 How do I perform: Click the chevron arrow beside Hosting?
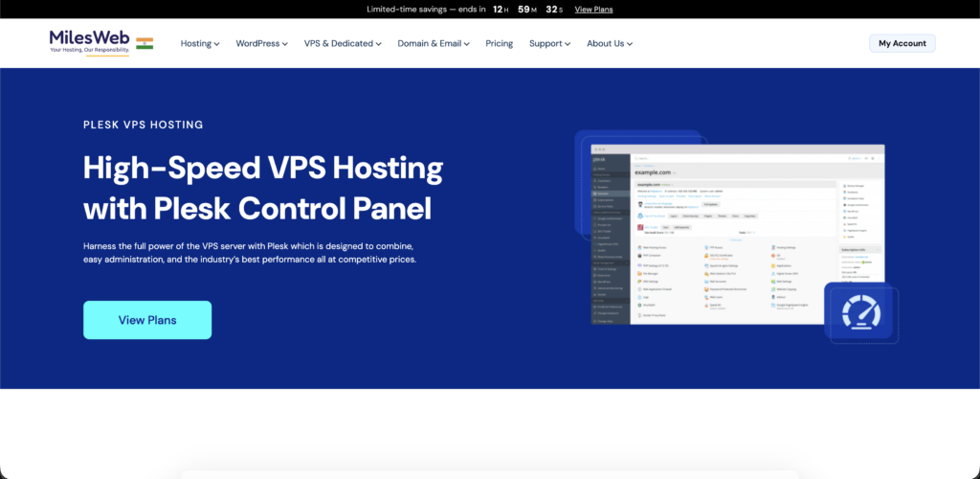click(217, 44)
